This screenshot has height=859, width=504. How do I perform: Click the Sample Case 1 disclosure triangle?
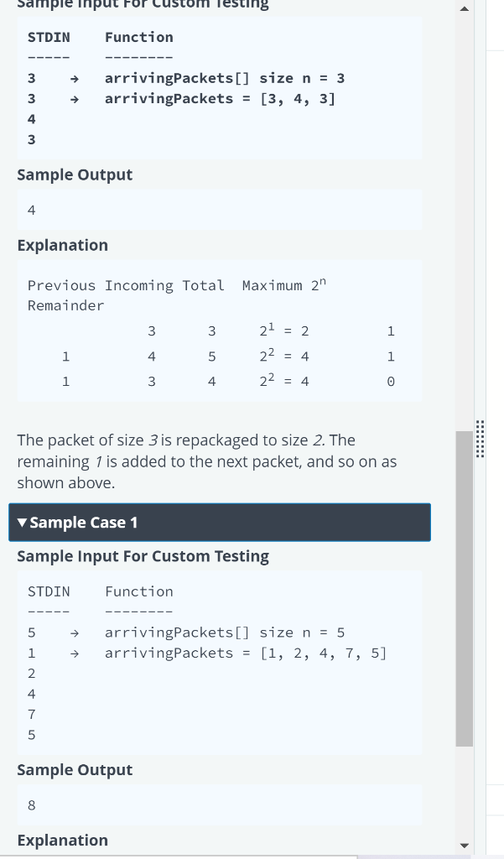(22, 523)
